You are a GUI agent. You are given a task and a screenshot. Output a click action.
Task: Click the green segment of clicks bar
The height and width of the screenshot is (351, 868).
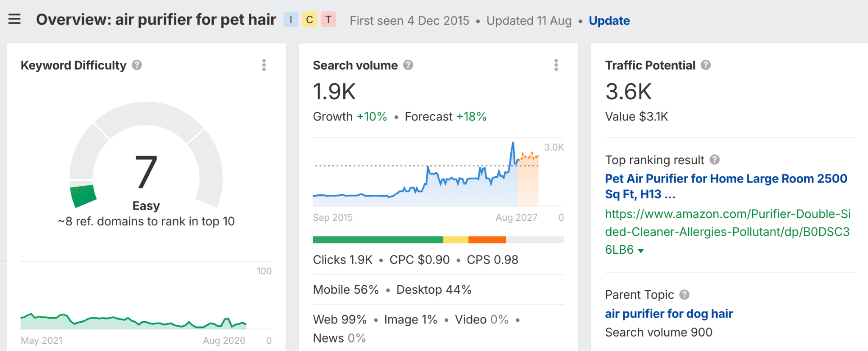(378, 240)
